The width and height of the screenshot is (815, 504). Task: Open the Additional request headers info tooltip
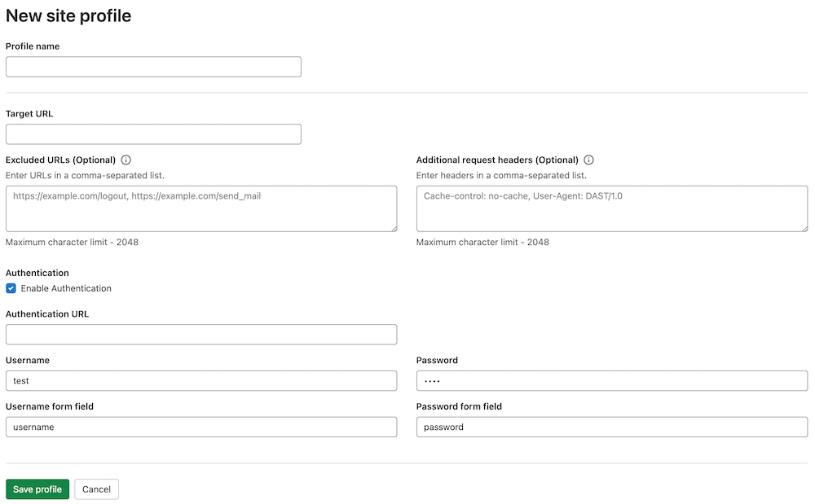point(589,160)
